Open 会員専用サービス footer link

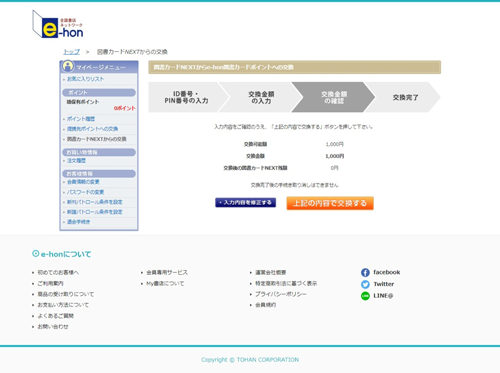pyautogui.click(x=167, y=273)
